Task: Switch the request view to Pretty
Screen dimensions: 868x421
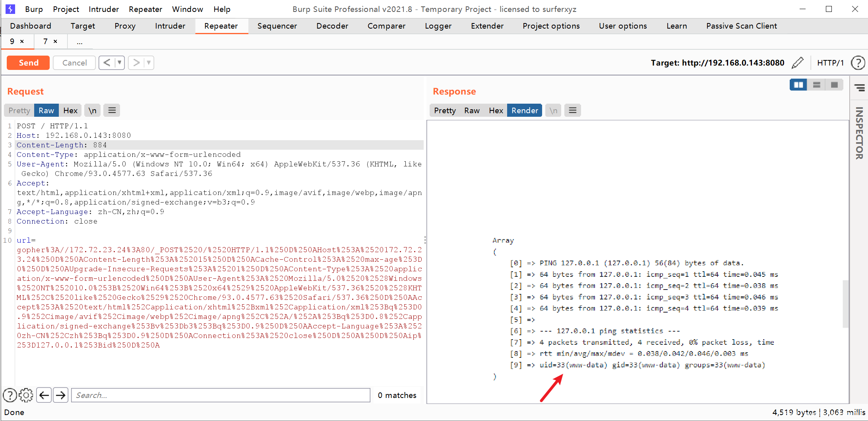Action: point(19,110)
